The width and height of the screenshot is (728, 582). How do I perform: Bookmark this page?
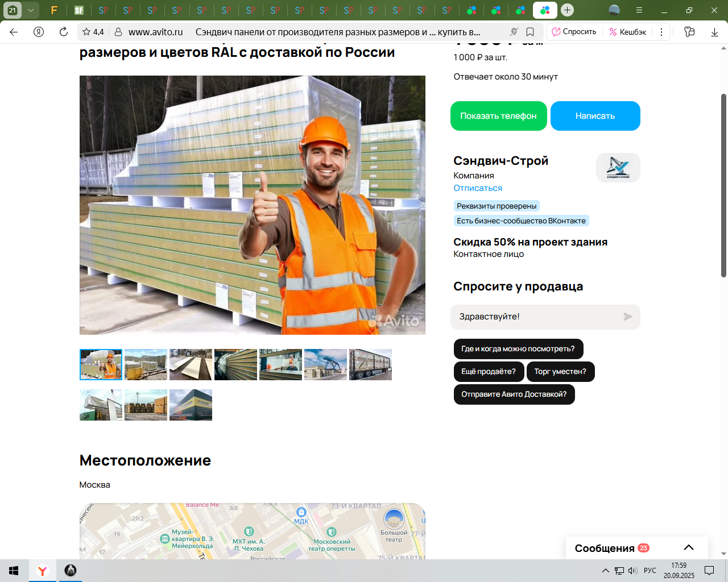point(530,32)
